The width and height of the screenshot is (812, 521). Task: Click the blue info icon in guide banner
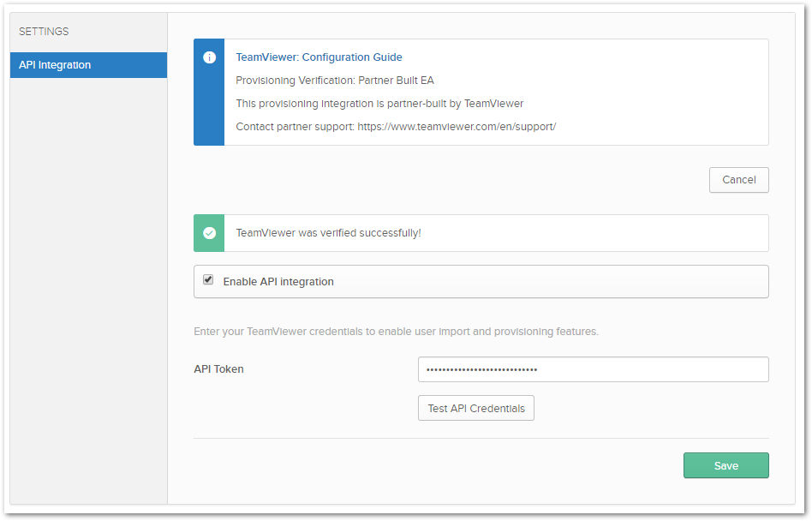point(209,57)
